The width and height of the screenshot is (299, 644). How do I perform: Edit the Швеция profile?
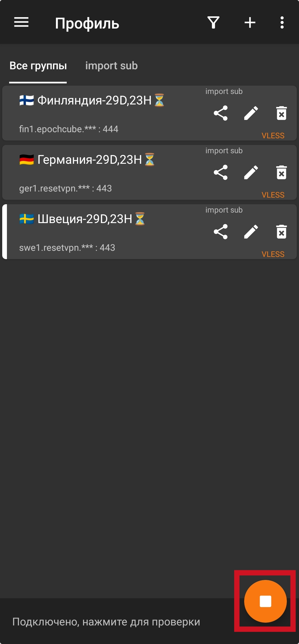251,232
